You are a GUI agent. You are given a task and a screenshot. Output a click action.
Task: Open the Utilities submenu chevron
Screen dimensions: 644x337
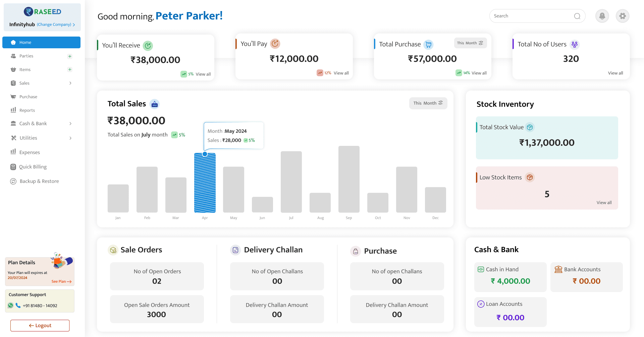pyautogui.click(x=70, y=138)
